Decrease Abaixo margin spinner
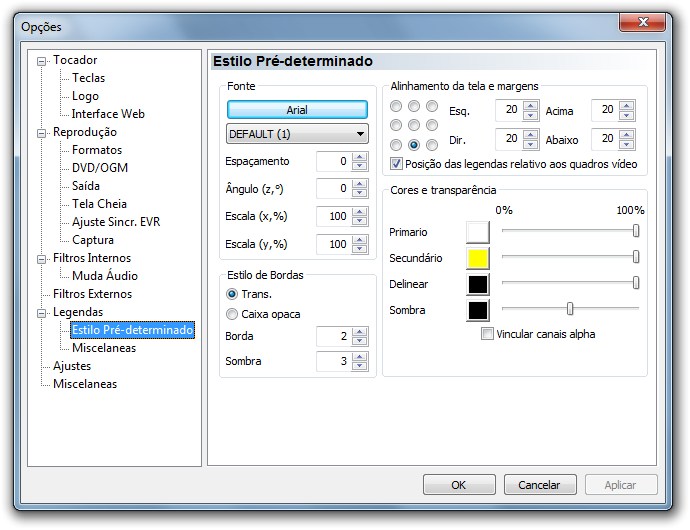 tap(626, 145)
